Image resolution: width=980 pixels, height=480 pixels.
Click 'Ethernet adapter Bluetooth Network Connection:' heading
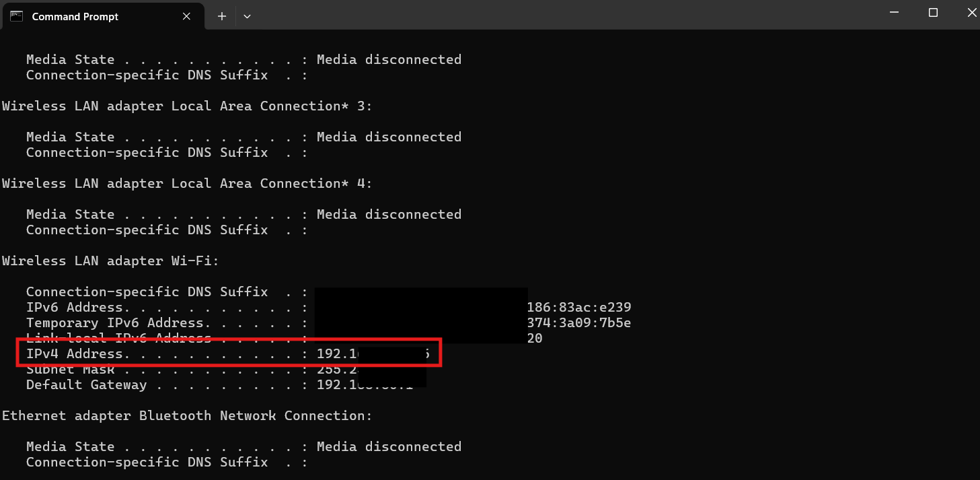pos(186,416)
